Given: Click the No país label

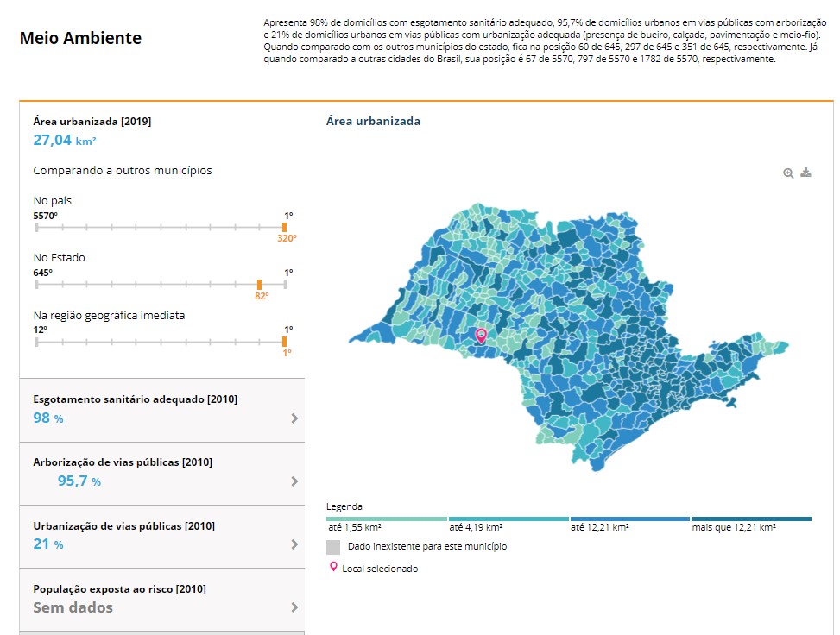Looking at the screenshot, I should pos(53,201).
